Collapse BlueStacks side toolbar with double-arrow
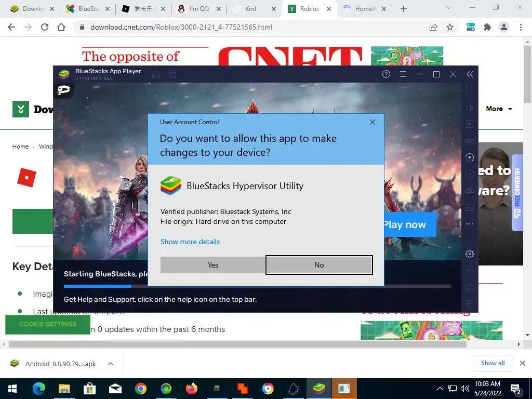 click(x=470, y=74)
